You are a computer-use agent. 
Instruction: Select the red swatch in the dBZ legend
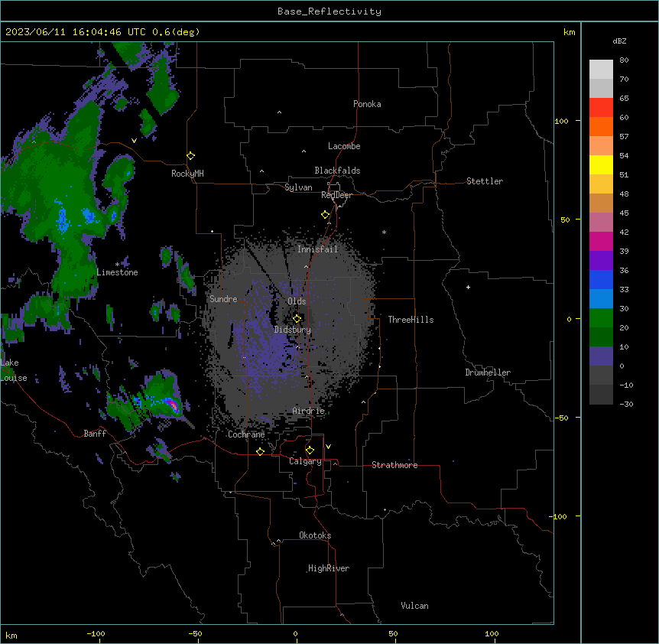pyautogui.click(x=601, y=108)
